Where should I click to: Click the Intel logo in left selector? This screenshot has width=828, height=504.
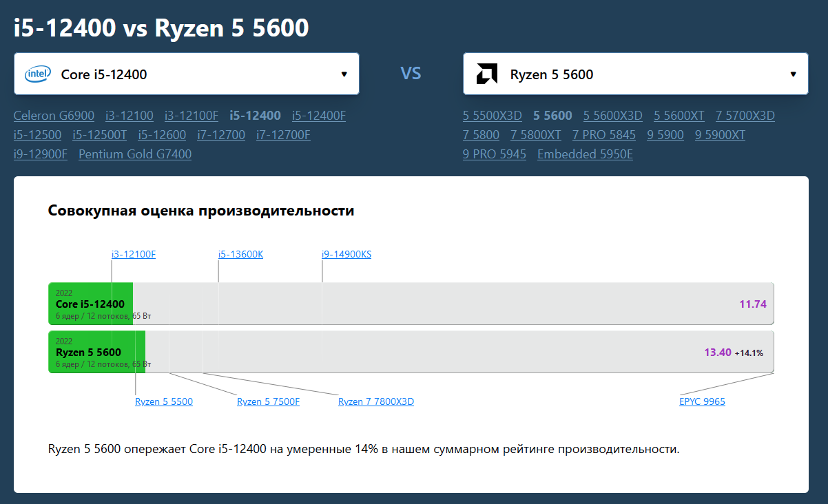pos(37,74)
